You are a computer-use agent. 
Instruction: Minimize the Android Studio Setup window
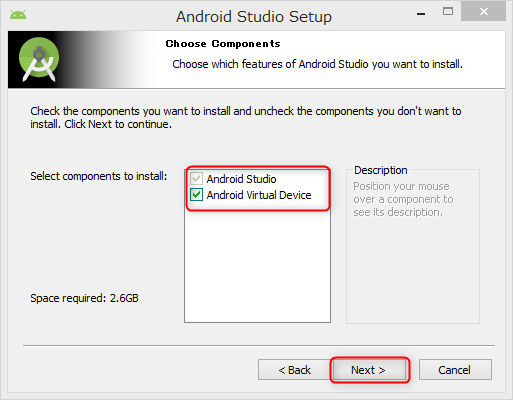[421, 14]
